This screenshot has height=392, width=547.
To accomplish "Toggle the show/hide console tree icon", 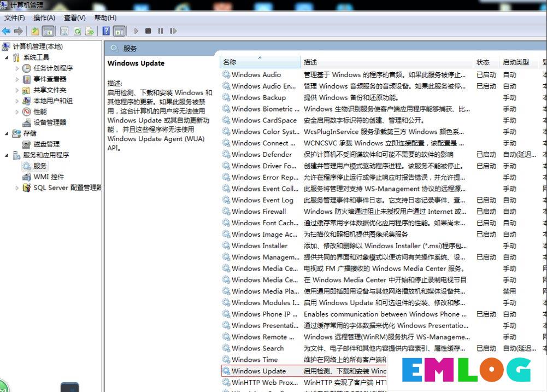I will (48, 31).
